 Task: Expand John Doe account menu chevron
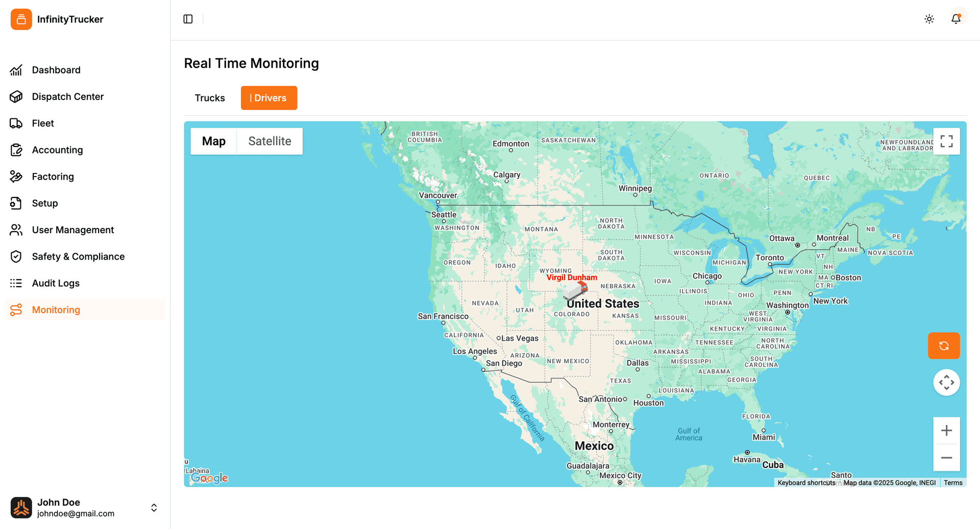[x=154, y=508]
